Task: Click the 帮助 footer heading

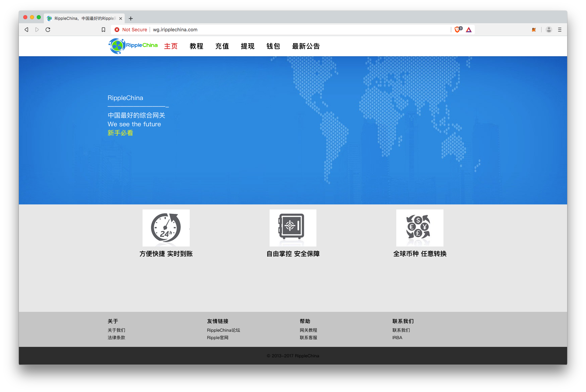Action: tap(305, 321)
